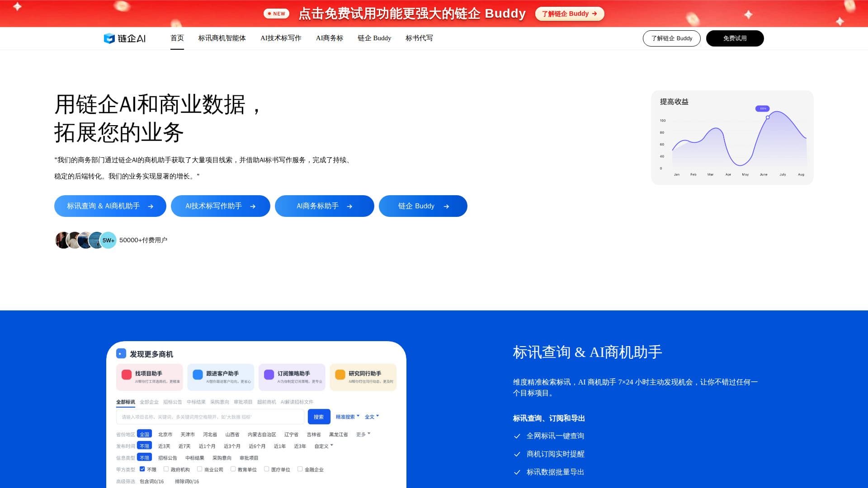Uncheck the 不限 checkbox in 甲方类型
Image resolution: width=868 pixels, height=488 pixels.
[x=142, y=469]
